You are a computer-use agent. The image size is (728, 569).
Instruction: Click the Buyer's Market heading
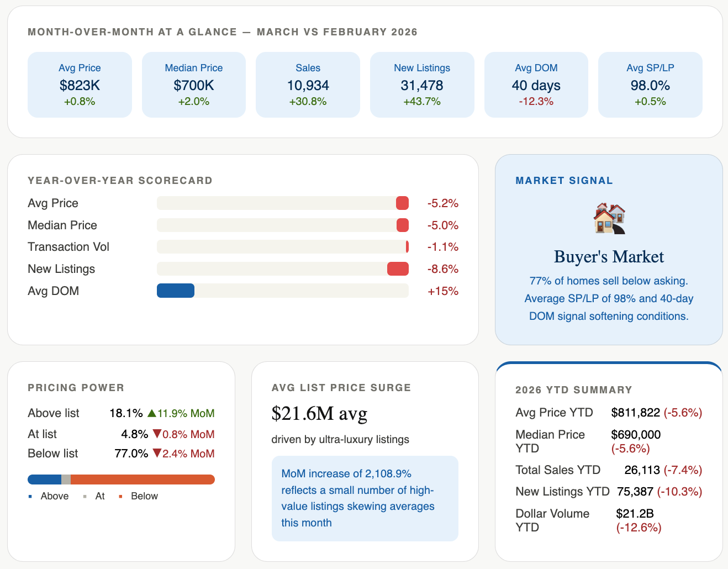tap(609, 257)
